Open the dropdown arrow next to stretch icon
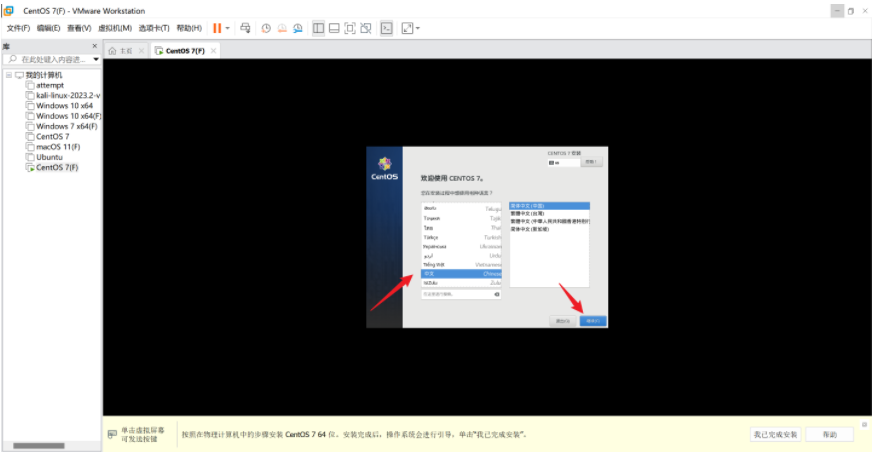Viewport: 877px width, 452px height. coord(418,28)
